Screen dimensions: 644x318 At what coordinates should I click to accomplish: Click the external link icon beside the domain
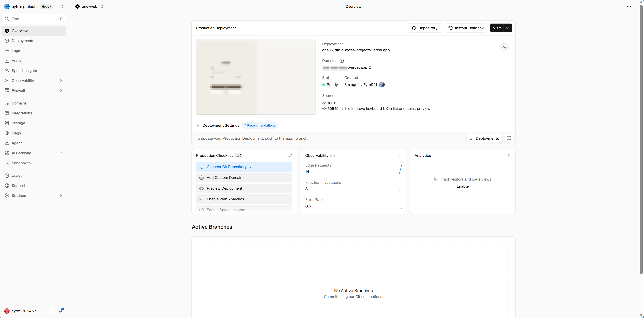(370, 67)
